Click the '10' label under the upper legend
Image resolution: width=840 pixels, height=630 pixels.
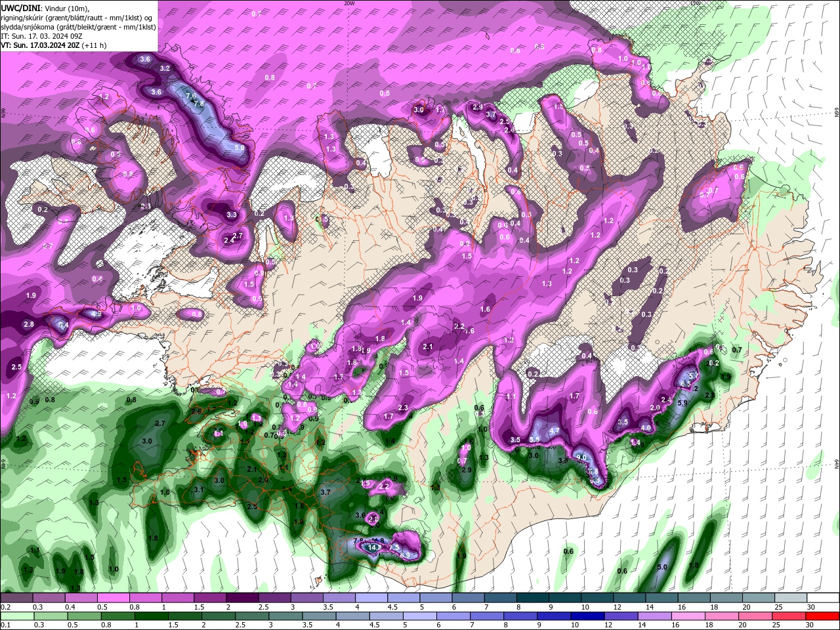point(585,607)
